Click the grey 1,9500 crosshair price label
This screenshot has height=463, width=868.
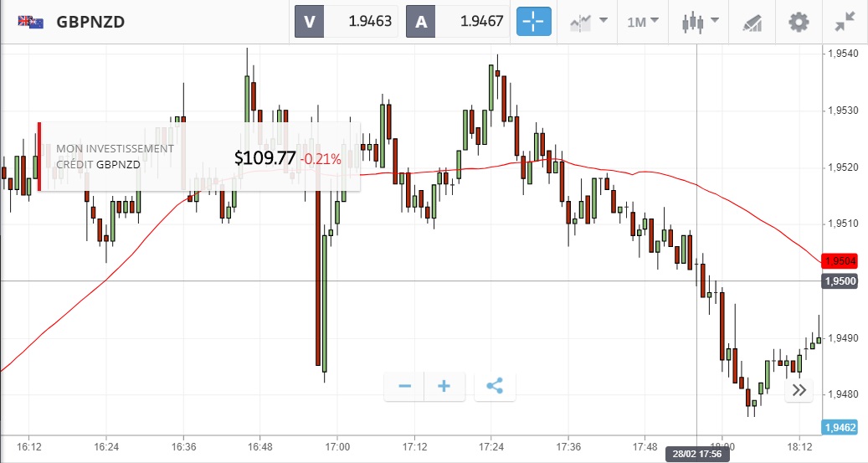pos(840,280)
